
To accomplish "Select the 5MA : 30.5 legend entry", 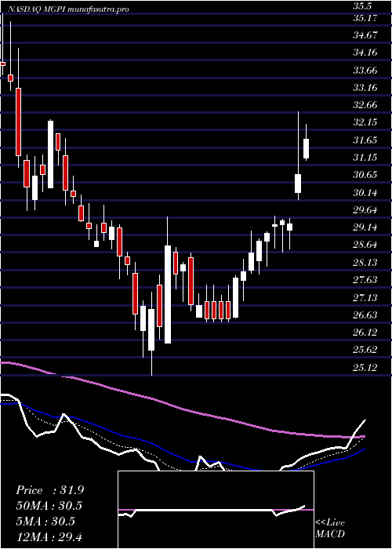I will (x=45, y=522).
